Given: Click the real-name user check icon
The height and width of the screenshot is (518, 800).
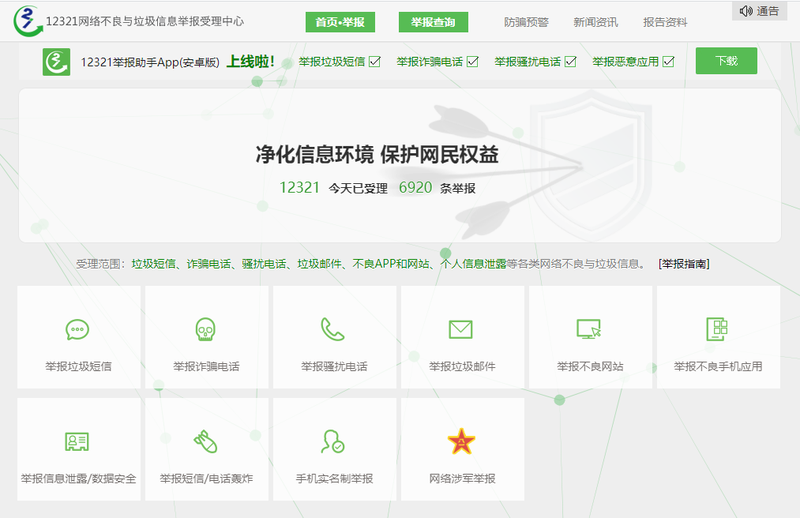Looking at the screenshot, I should pos(333,441).
